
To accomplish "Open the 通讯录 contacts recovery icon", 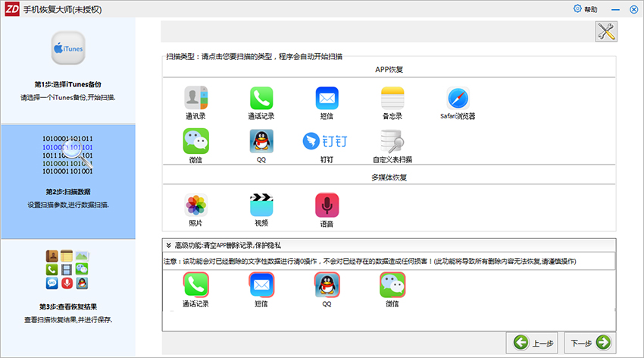I will click(196, 99).
